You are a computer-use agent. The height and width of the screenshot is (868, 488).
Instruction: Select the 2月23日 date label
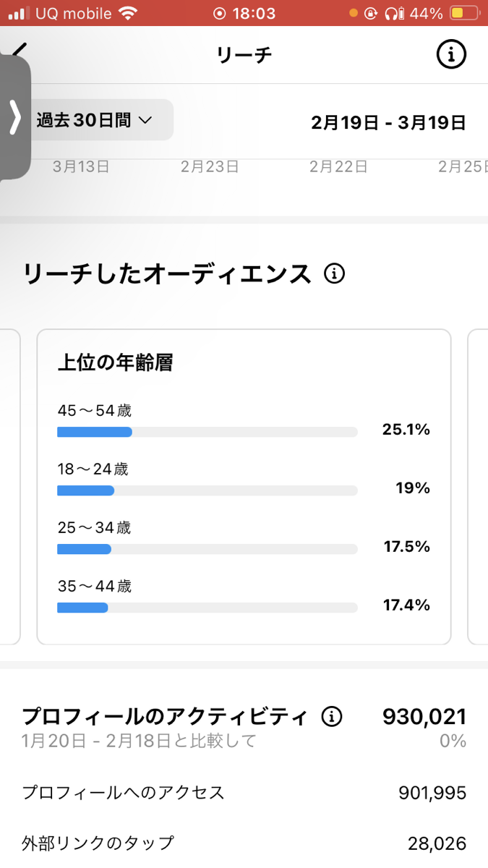click(210, 167)
